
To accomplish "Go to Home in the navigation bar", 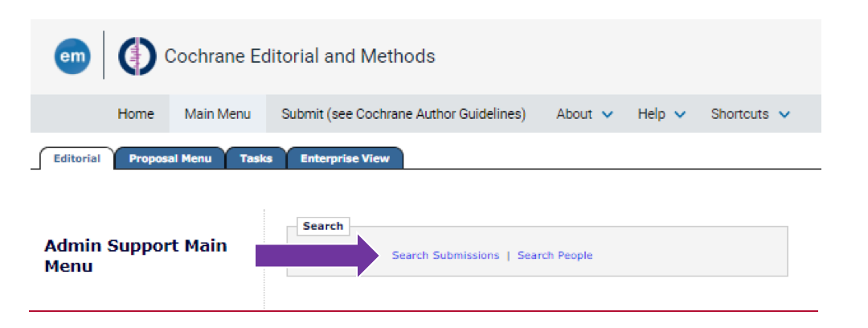I will point(136,114).
